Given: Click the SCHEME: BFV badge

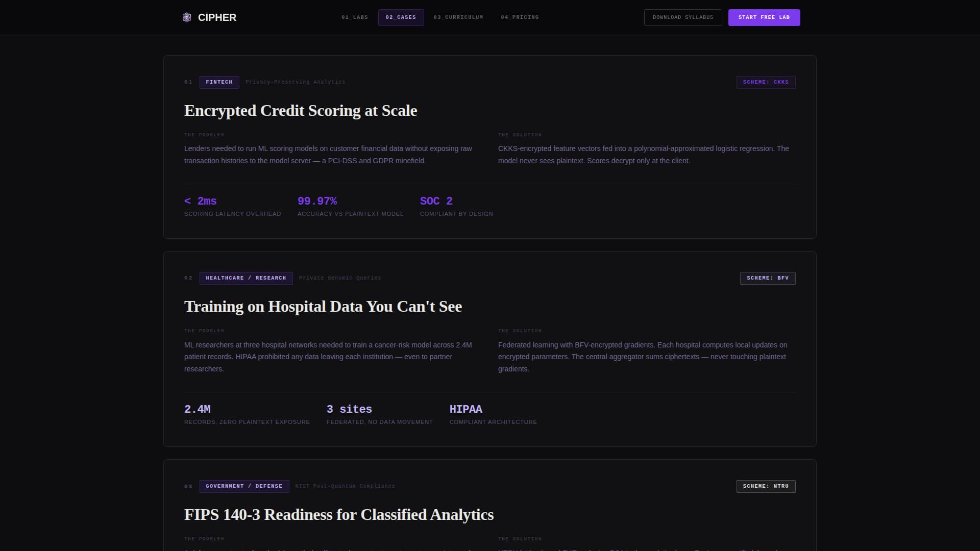Looking at the screenshot, I should [768, 278].
